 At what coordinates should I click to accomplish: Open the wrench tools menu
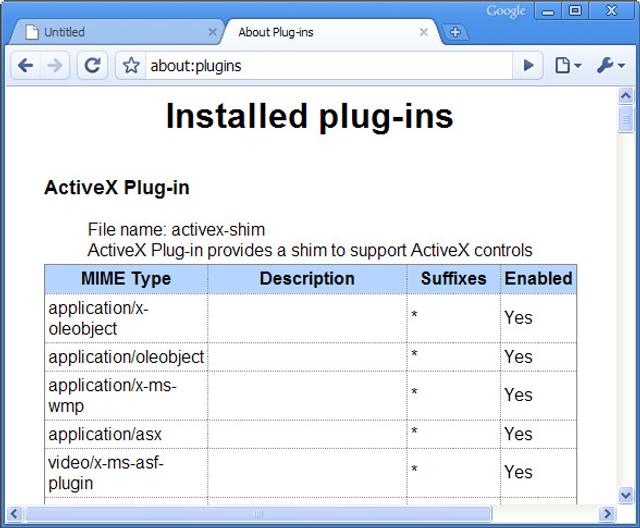point(611,65)
